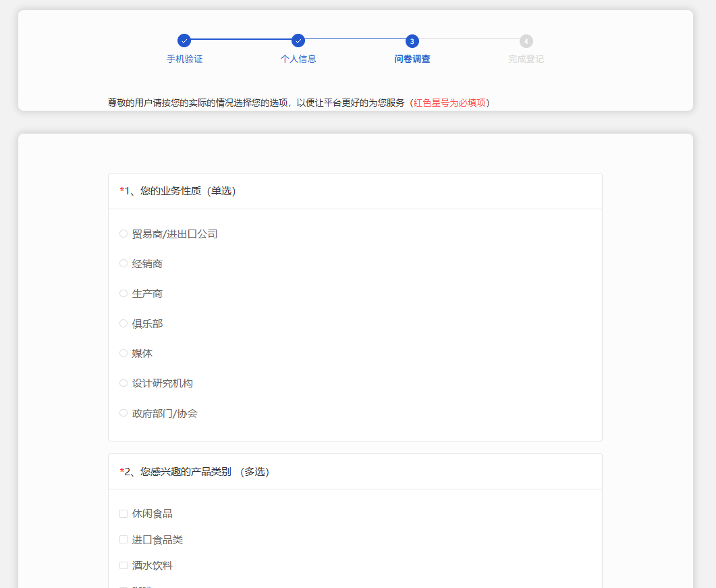Select 设计研究机构 radio button

click(x=123, y=383)
